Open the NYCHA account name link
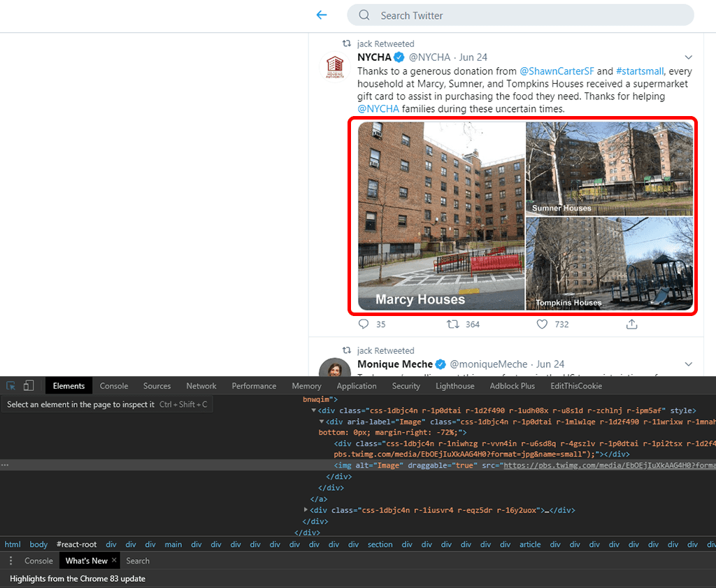 coord(374,57)
